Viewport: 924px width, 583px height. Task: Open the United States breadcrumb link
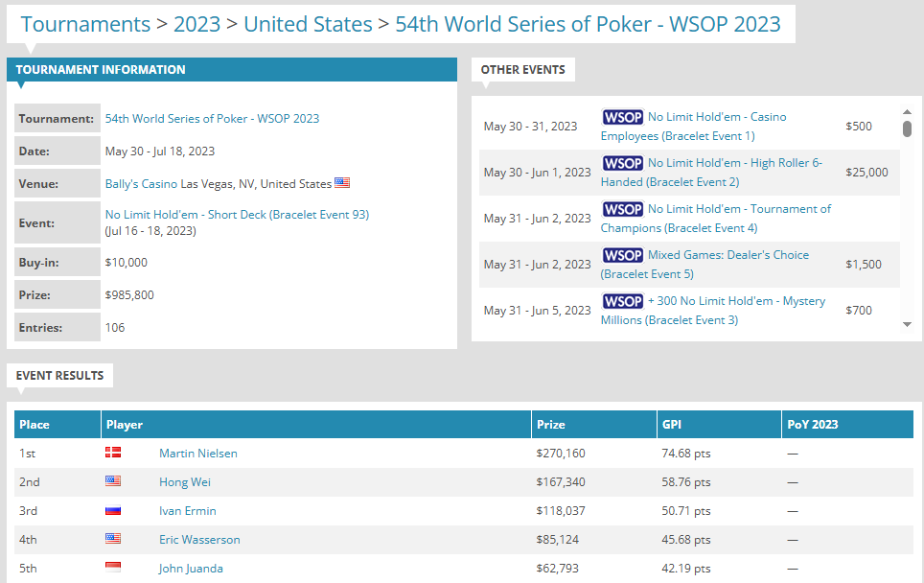click(x=308, y=24)
